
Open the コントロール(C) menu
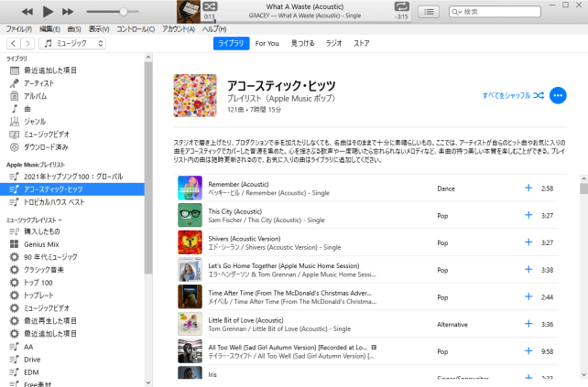pyautogui.click(x=136, y=29)
